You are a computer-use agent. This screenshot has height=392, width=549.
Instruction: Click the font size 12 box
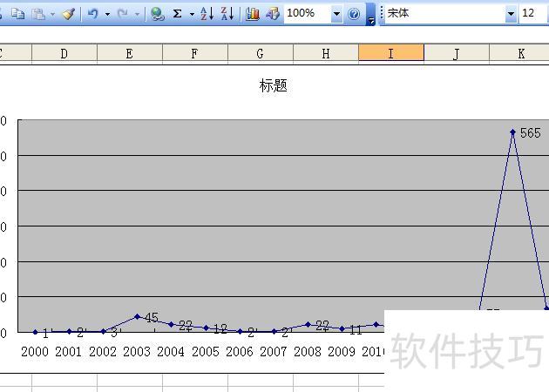click(534, 14)
